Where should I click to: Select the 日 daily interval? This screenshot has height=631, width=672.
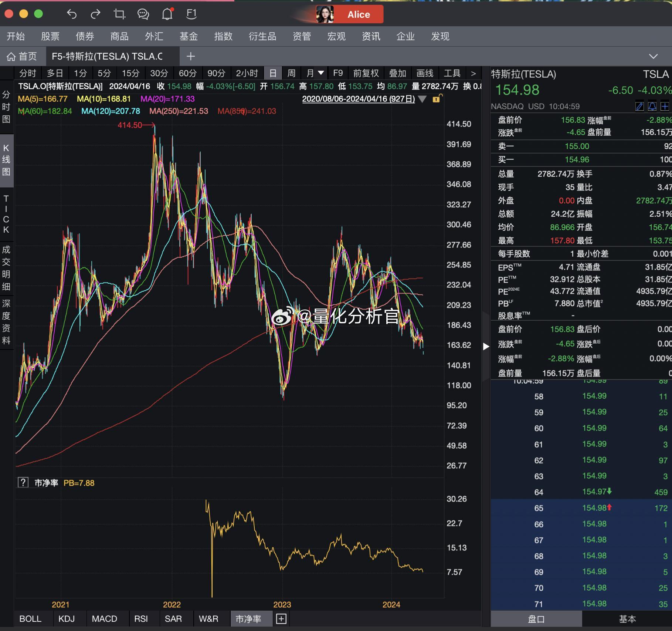[x=273, y=73]
